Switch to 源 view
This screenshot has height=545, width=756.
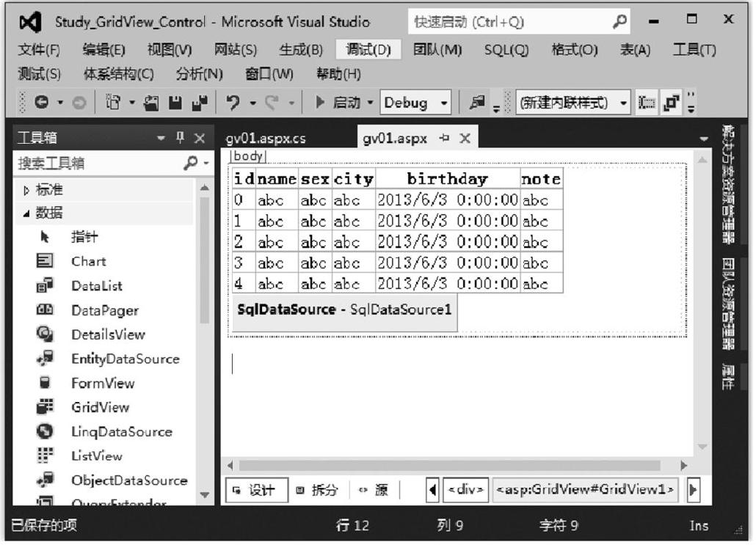point(374,491)
